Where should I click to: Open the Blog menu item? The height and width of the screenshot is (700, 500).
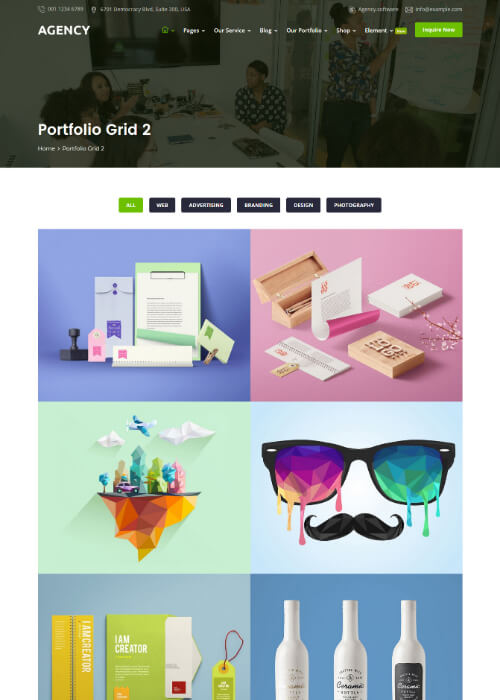point(268,30)
